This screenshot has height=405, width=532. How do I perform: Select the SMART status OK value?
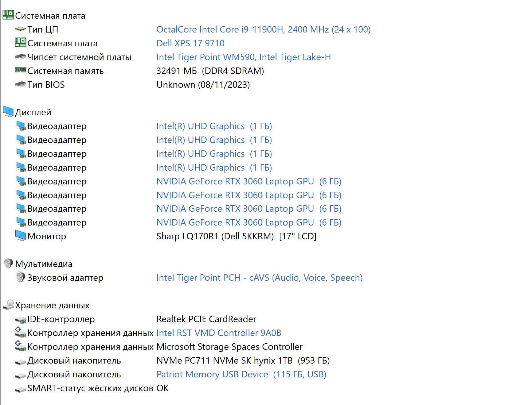[162, 388]
